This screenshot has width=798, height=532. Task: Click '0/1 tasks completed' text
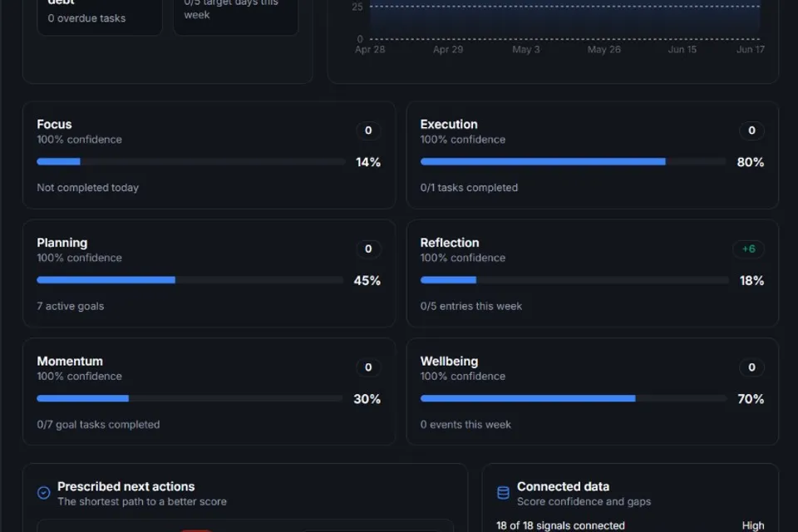pos(469,188)
